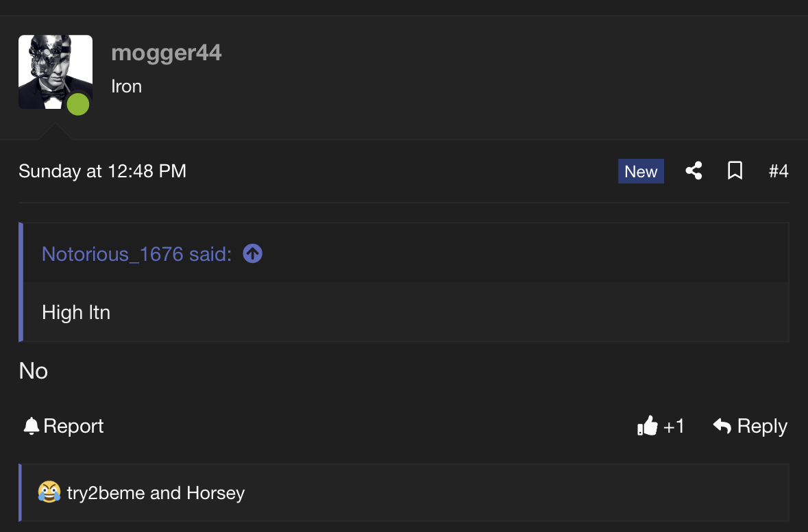The width and height of the screenshot is (808, 532).
Task: Open the #4 post permalink
Action: [779, 171]
